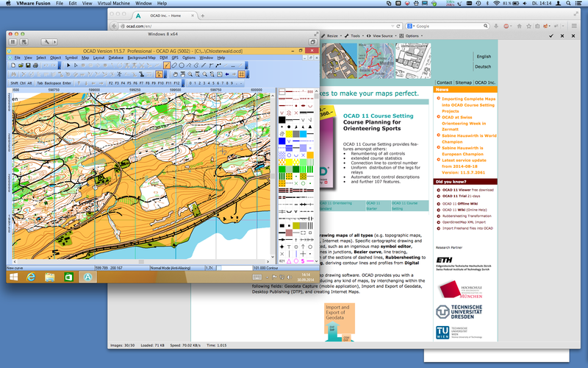Open Options dropdown in browser toolbar
Screen dimensions: 588x368
(x=412, y=36)
